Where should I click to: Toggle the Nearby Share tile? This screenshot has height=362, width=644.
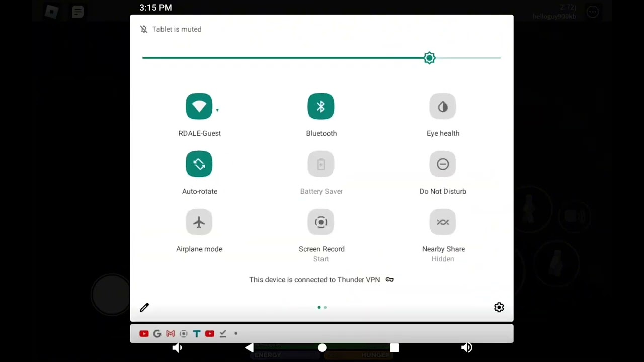pos(443,222)
